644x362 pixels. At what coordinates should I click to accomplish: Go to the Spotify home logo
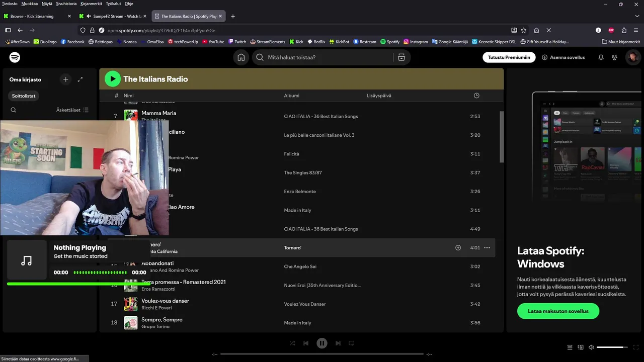(15, 57)
